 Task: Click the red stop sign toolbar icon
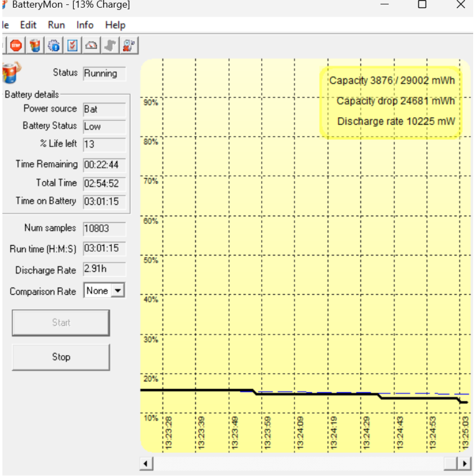(16, 46)
